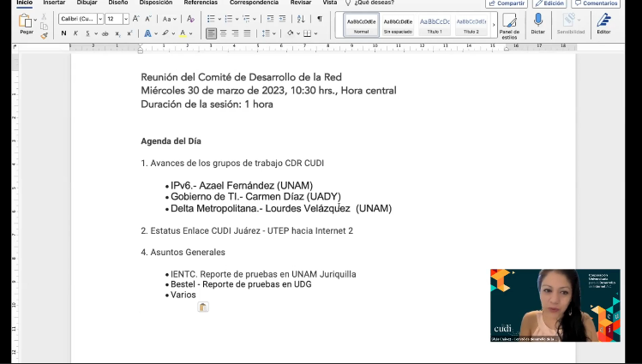Click the line spacing icon

point(266,33)
